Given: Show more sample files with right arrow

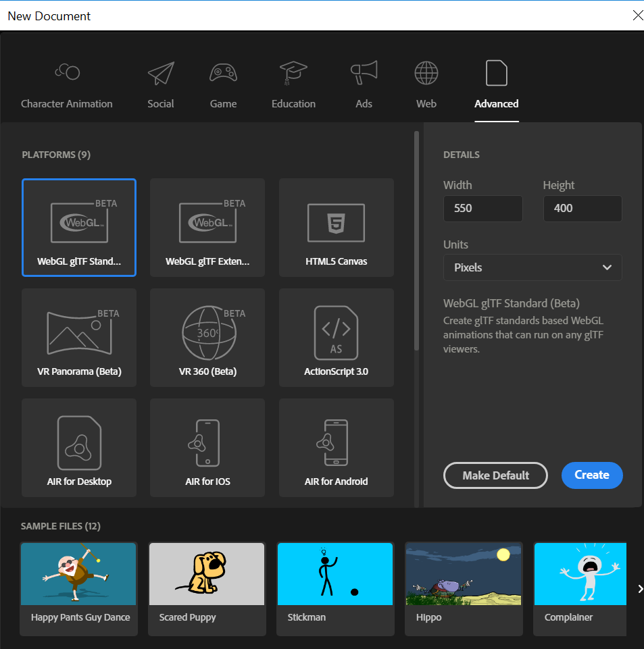Looking at the screenshot, I should point(639,589).
